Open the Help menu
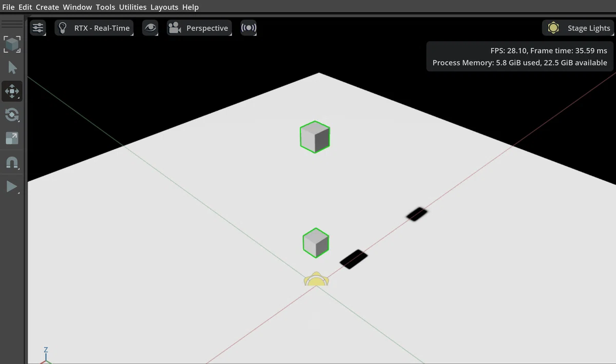This screenshot has height=364, width=616. click(190, 7)
